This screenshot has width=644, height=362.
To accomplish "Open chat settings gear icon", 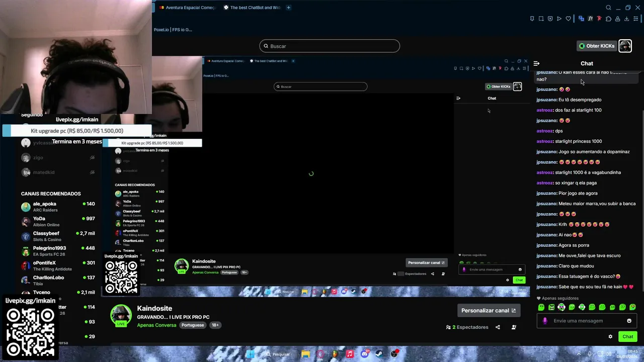I will (610, 336).
